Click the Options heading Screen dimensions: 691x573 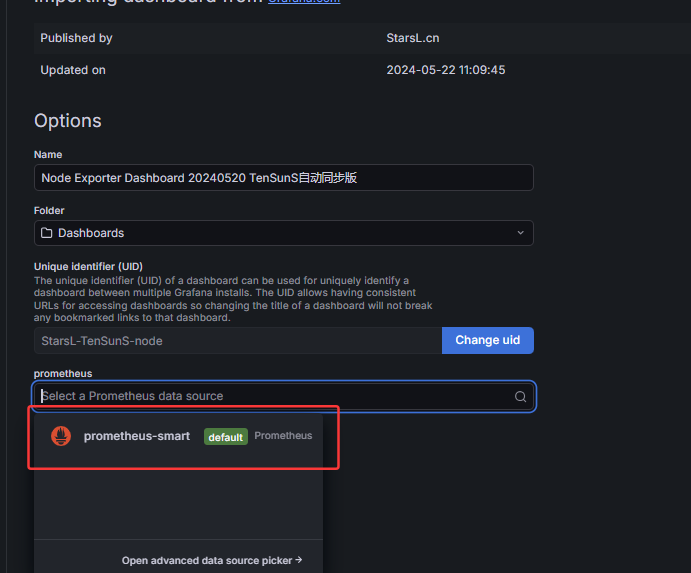(x=68, y=121)
